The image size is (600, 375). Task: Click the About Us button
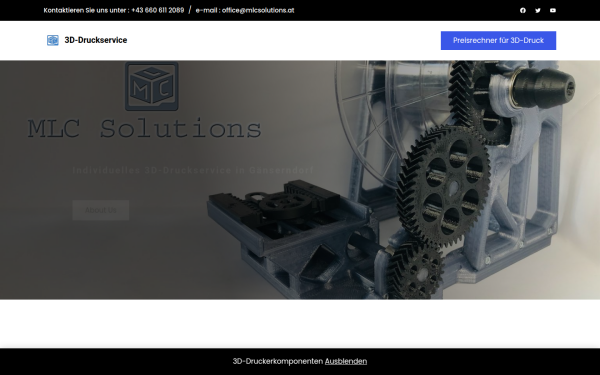click(101, 210)
